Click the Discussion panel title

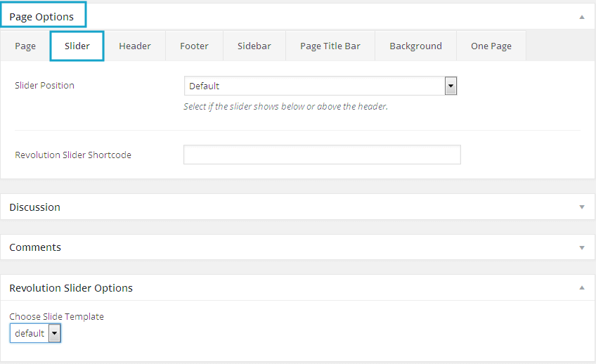point(34,207)
